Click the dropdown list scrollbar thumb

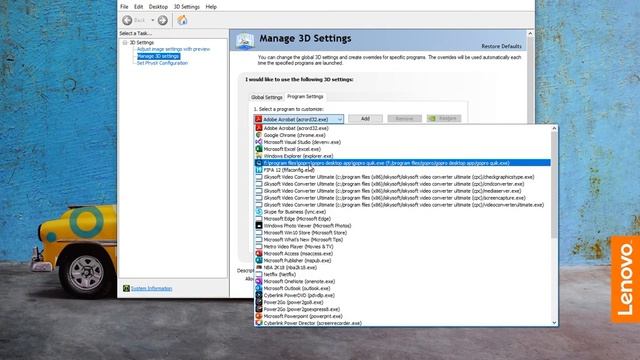(554, 185)
